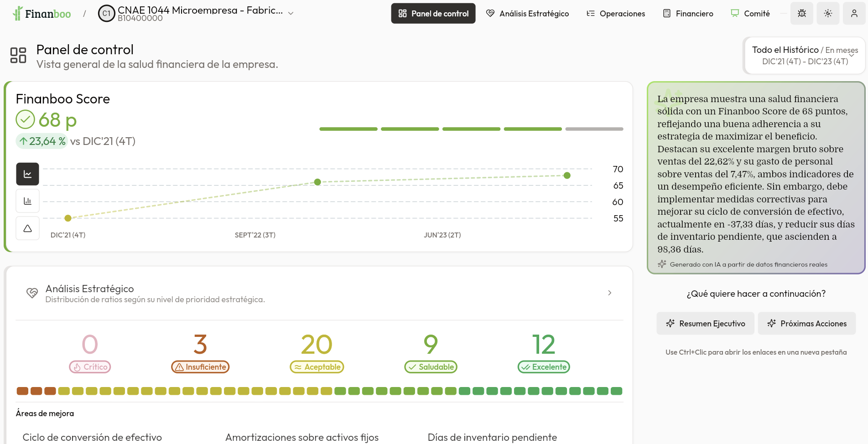Go to the Financiero tab

[688, 14]
